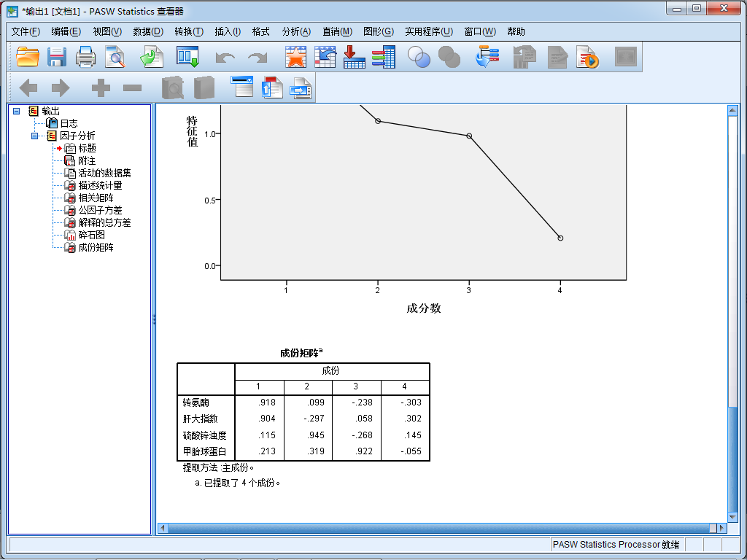
Task: Click the 成份矩阵 table title
Action: coord(301,353)
